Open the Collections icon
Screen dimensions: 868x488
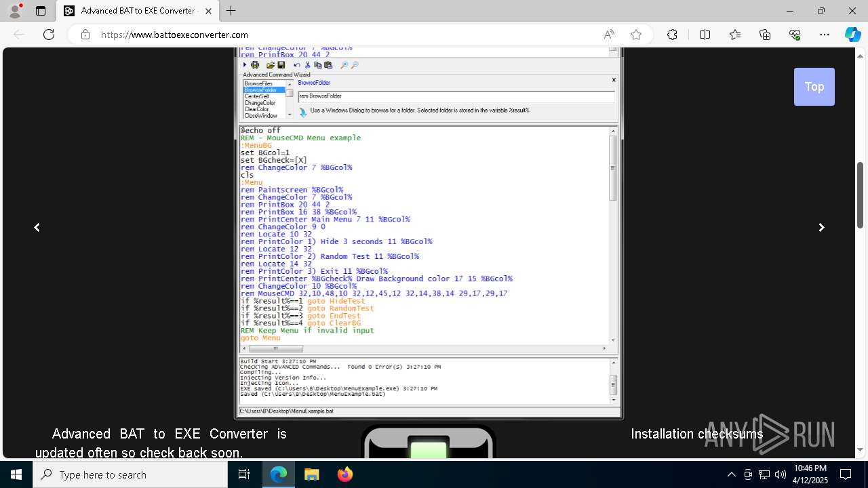click(765, 35)
